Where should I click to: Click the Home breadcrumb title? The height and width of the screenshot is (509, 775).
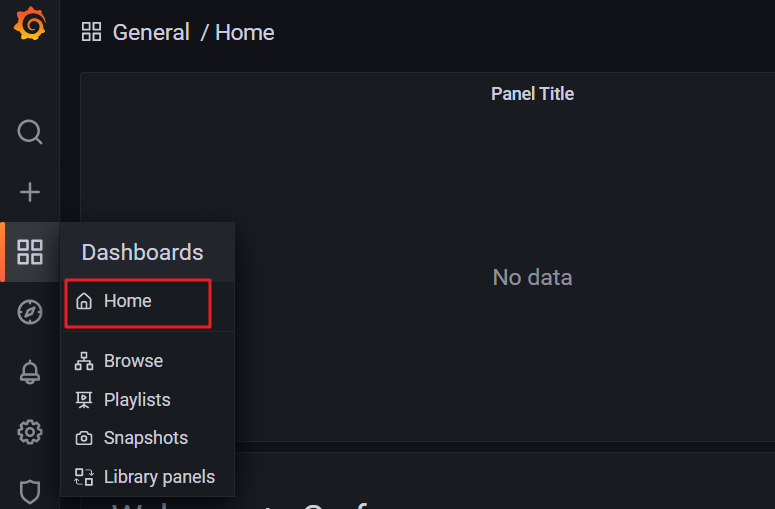[245, 32]
